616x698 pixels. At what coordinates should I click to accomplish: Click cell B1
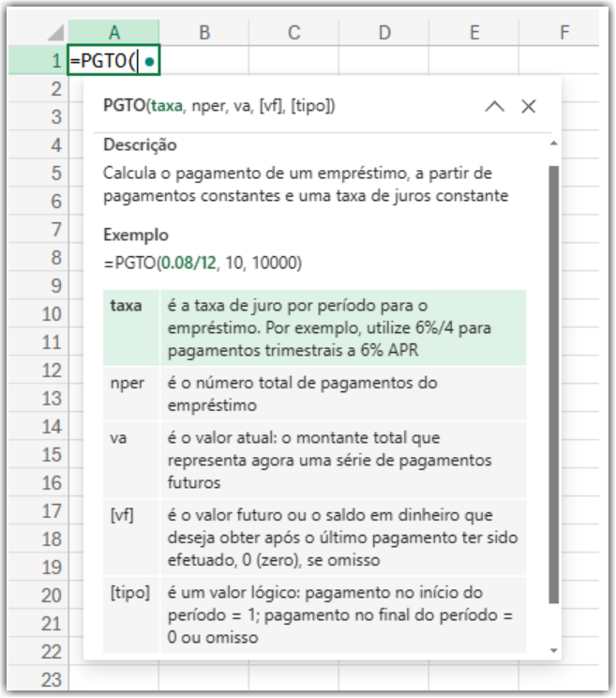pos(204,60)
